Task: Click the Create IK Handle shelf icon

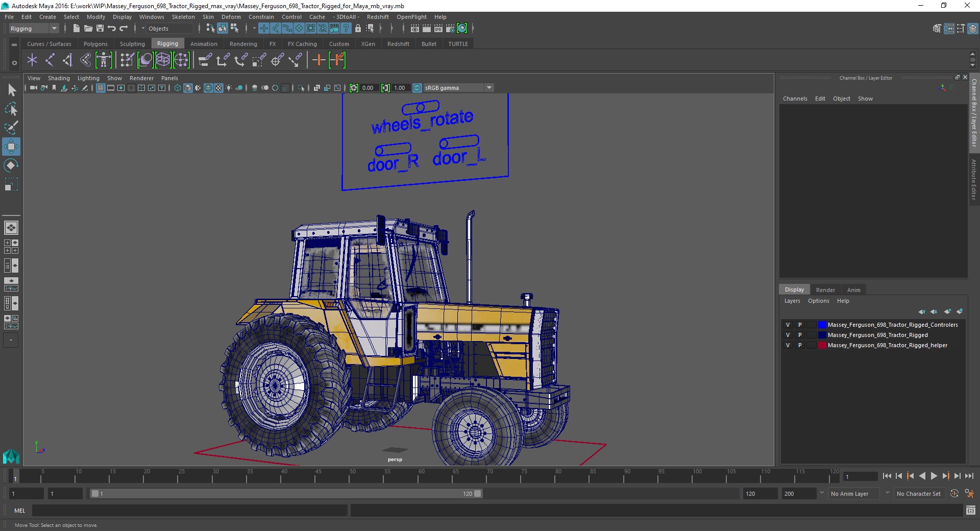Action: coord(67,60)
